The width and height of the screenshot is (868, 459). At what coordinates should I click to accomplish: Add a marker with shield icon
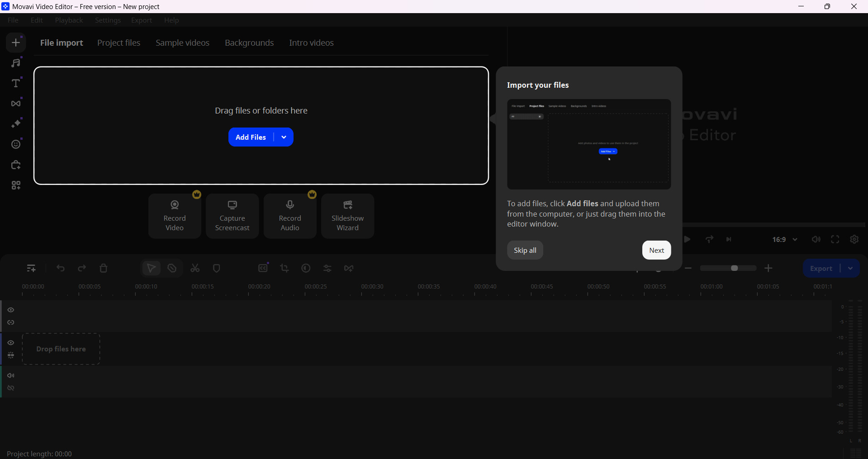point(217,269)
